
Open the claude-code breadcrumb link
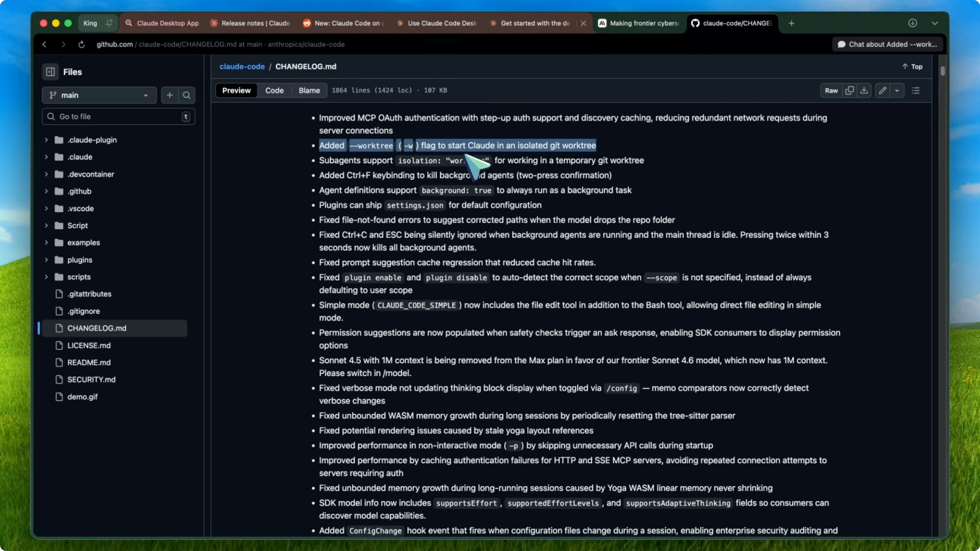[242, 66]
